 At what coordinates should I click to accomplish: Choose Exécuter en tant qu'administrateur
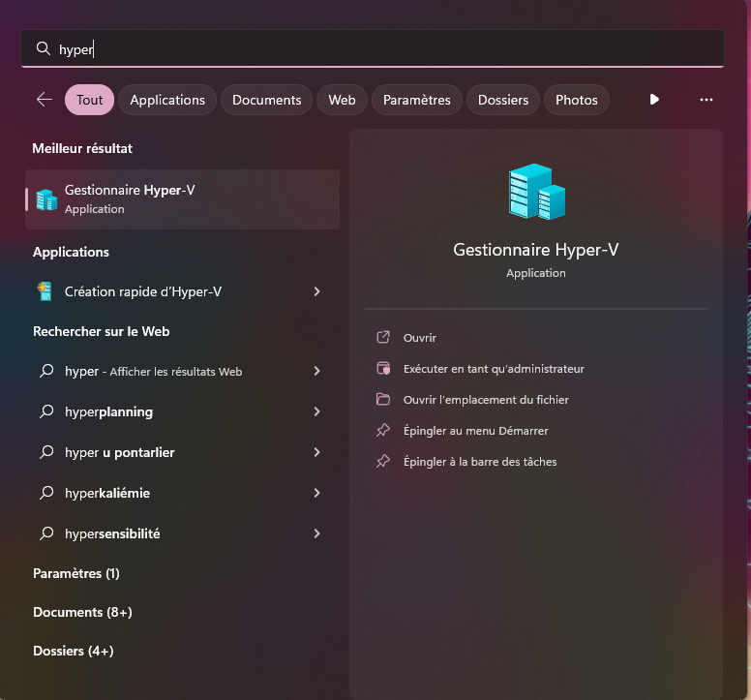point(494,369)
